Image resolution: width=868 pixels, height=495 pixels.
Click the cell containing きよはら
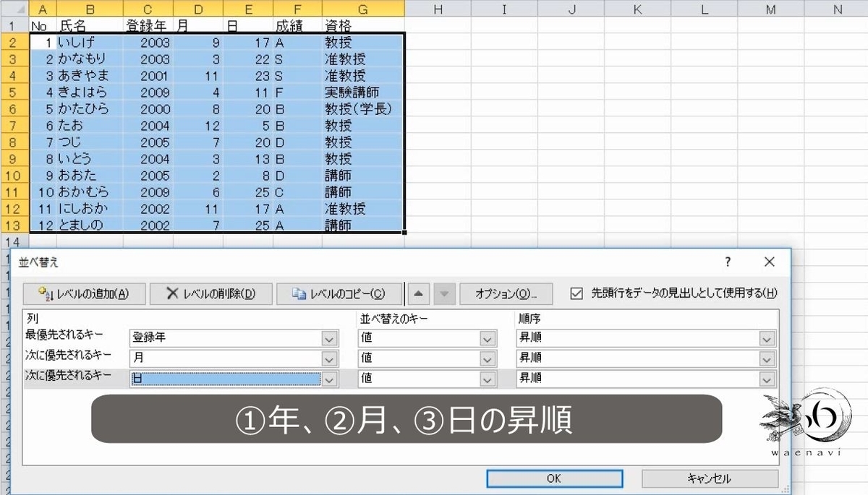89,92
